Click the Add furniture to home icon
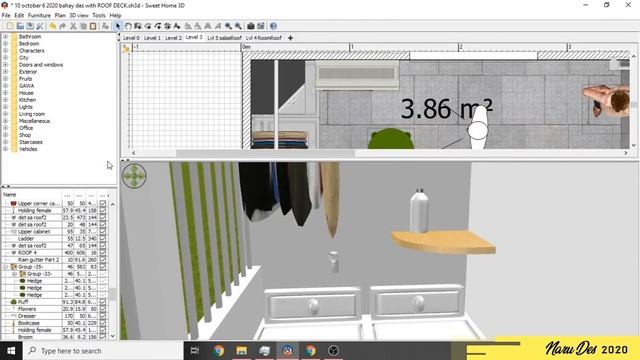The image size is (640, 360). (x=105, y=26)
